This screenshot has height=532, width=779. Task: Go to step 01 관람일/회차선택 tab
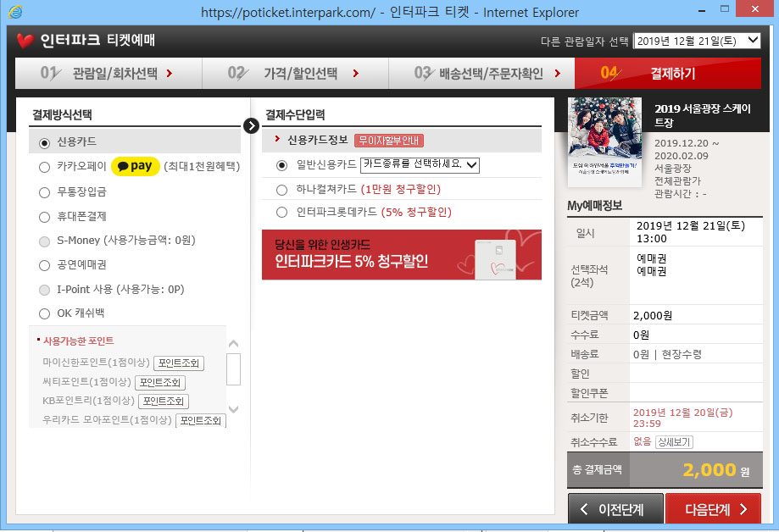pos(109,74)
